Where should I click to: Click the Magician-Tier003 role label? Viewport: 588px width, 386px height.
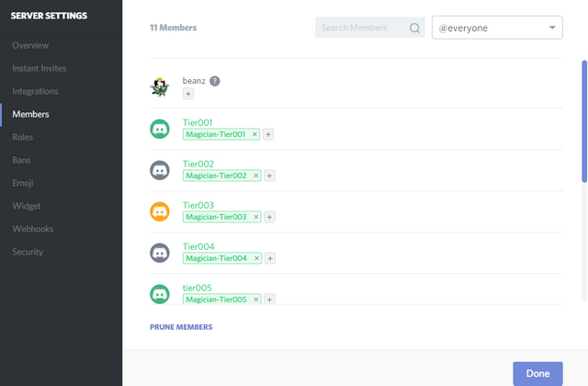(x=217, y=217)
